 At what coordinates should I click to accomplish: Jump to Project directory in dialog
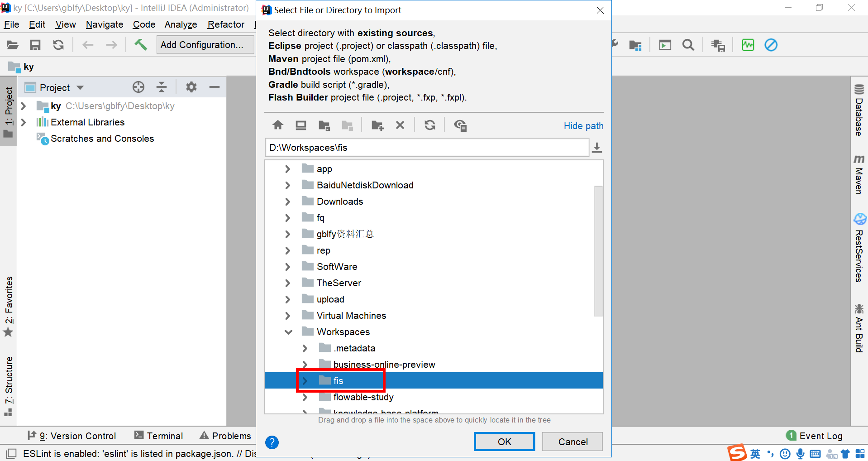click(x=324, y=125)
